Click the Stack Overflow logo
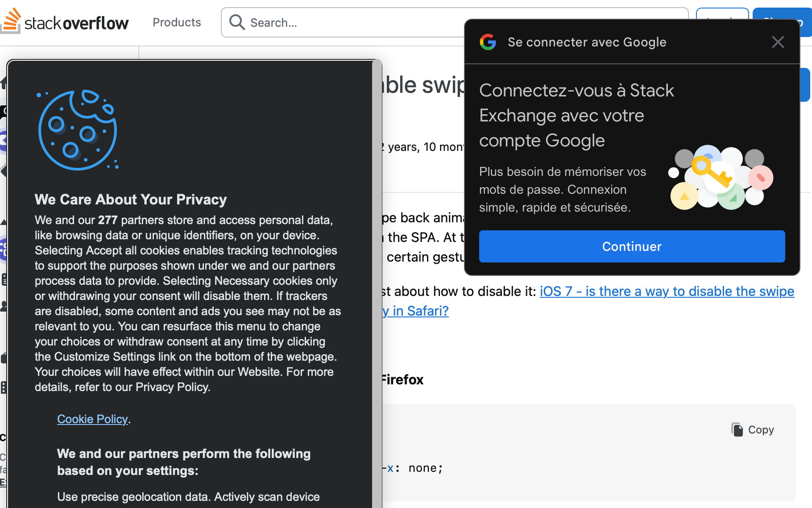Screen dimensions: 812x508 (65, 21)
